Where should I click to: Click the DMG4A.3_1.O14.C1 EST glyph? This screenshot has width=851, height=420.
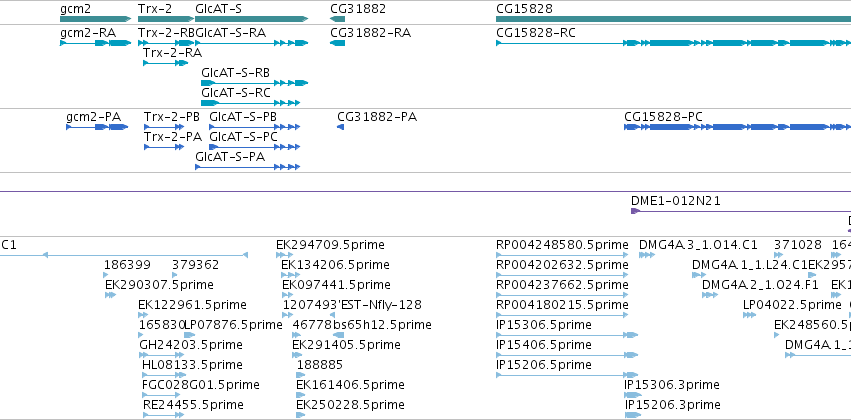click(647, 254)
